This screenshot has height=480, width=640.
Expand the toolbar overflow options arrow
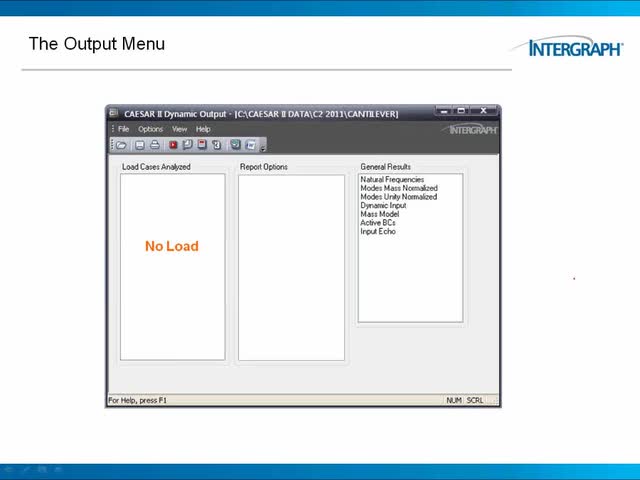point(263,149)
